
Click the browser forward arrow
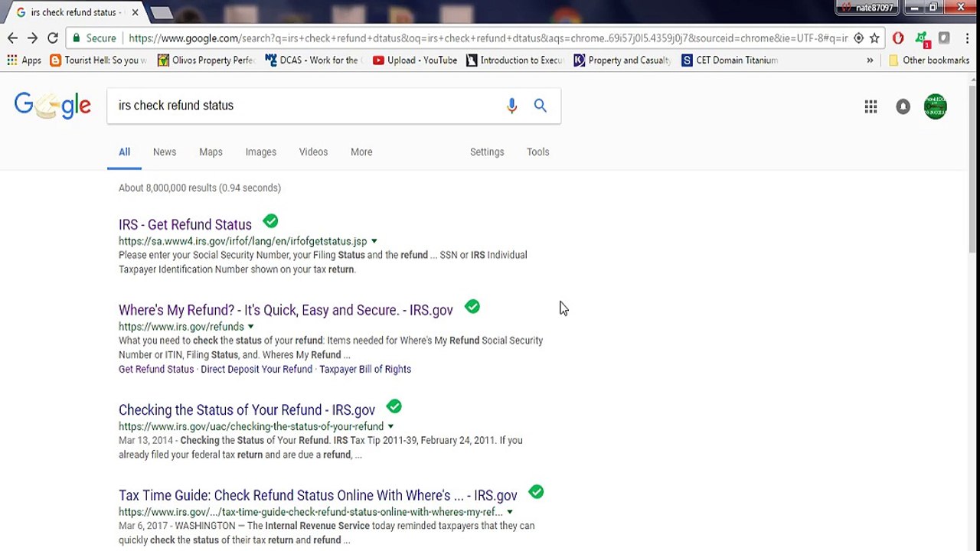click(32, 37)
